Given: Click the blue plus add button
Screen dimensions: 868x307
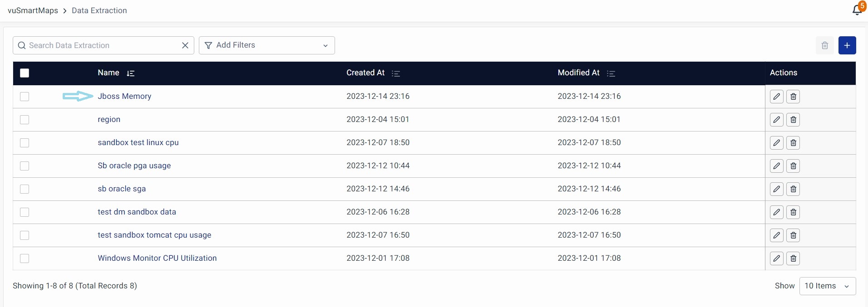Looking at the screenshot, I should [x=847, y=45].
